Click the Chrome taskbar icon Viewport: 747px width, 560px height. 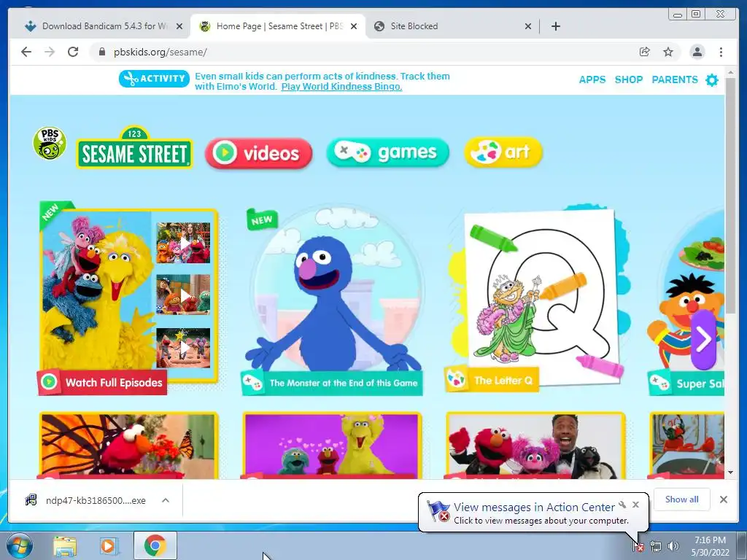[x=155, y=545]
